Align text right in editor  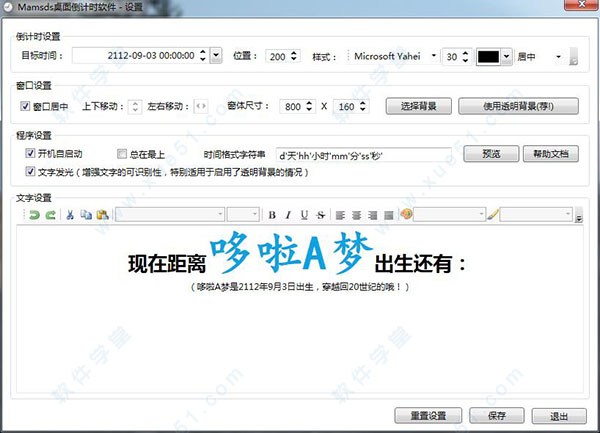tap(372, 215)
